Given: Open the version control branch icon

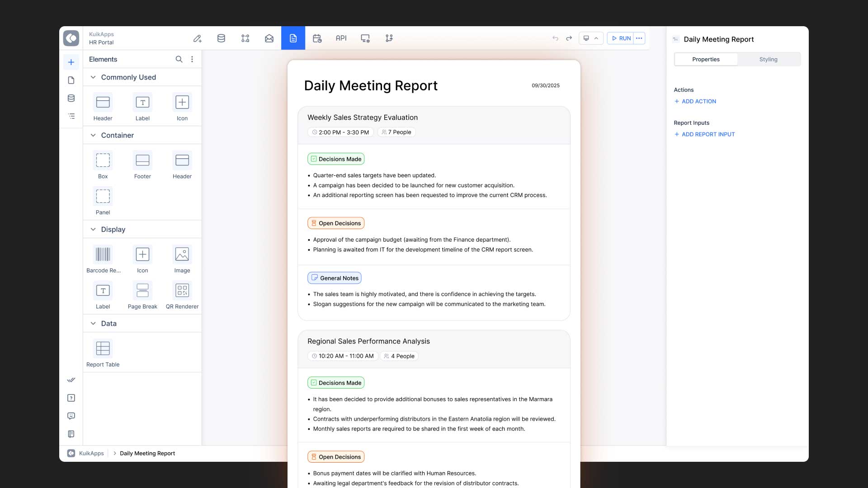Looking at the screenshot, I should 389,38.
